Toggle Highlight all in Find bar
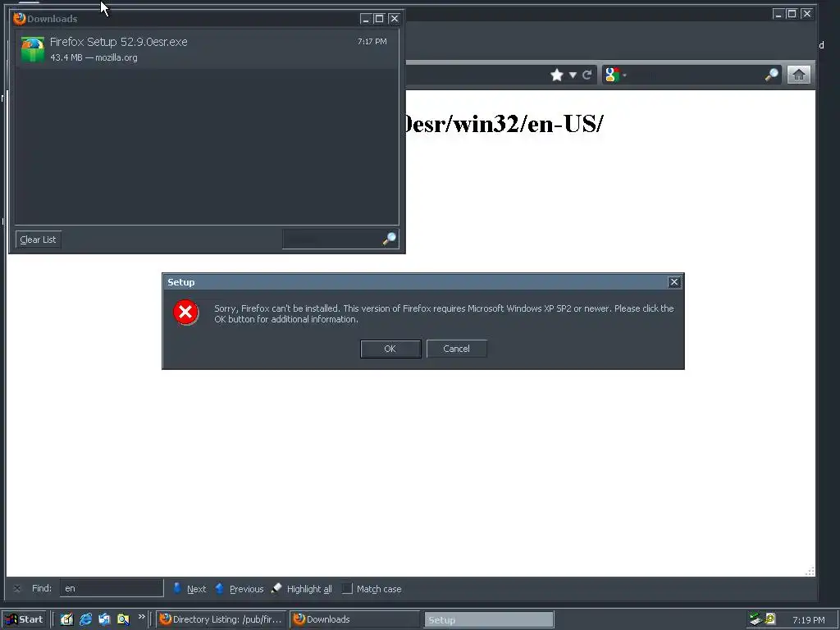The width and height of the screenshot is (840, 630). click(302, 588)
